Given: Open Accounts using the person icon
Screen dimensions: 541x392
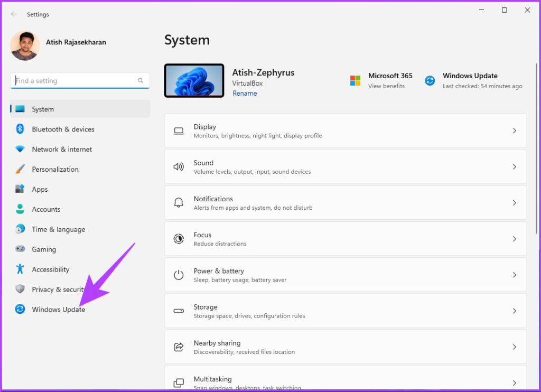Looking at the screenshot, I should (x=20, y=209).
